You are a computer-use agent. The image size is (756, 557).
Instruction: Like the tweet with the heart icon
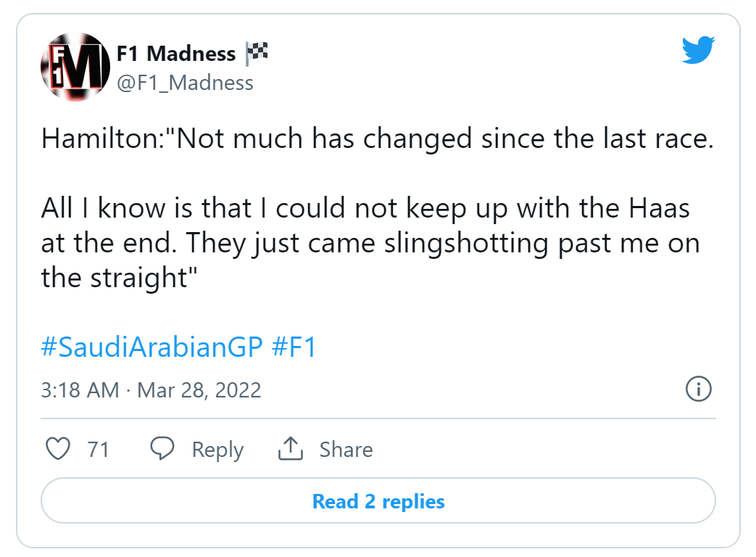57,450
